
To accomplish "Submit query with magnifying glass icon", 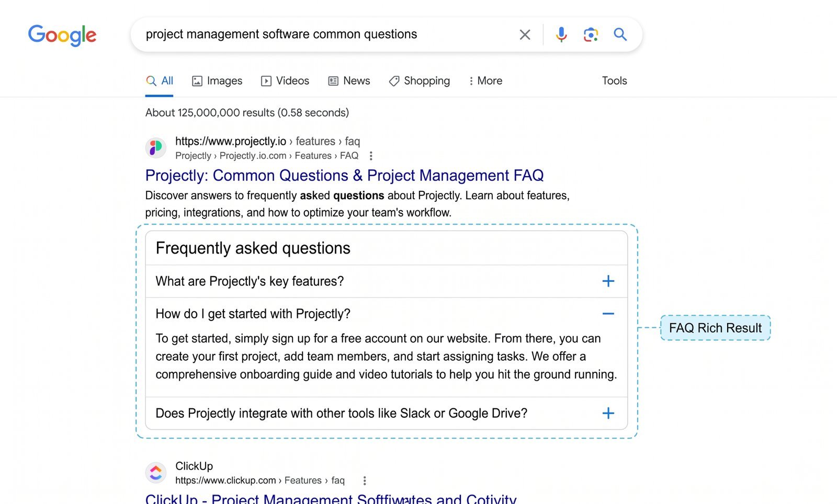I will click(620, 35).
